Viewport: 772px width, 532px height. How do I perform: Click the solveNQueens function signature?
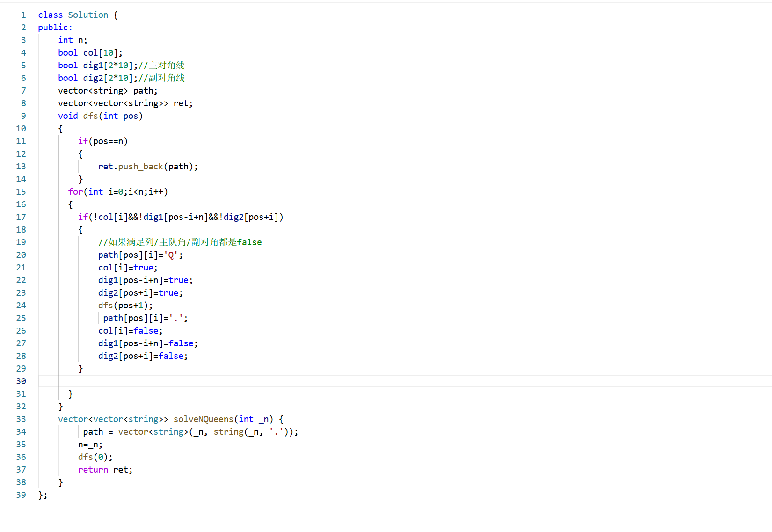coord(171,419)
